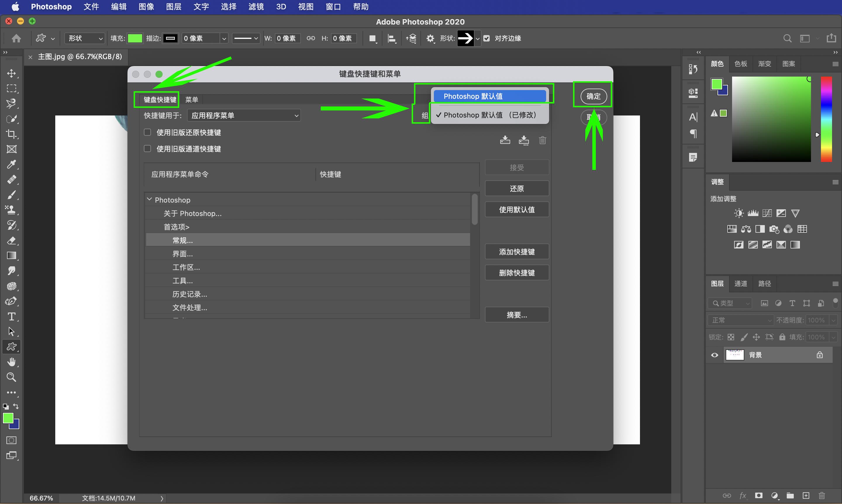Click the green fill color swatch

pyautogui.click(x=135, y=38)
